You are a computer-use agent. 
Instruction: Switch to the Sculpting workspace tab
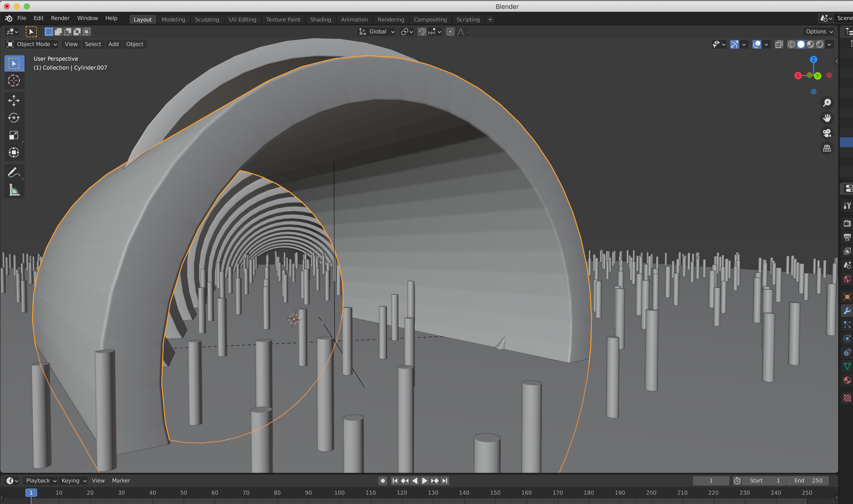pyautogui.click(x=207, y=19)
